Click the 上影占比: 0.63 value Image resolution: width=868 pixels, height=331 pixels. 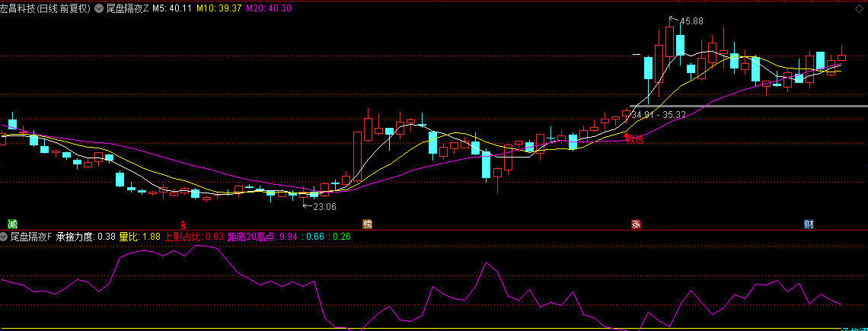coord(194,237)
